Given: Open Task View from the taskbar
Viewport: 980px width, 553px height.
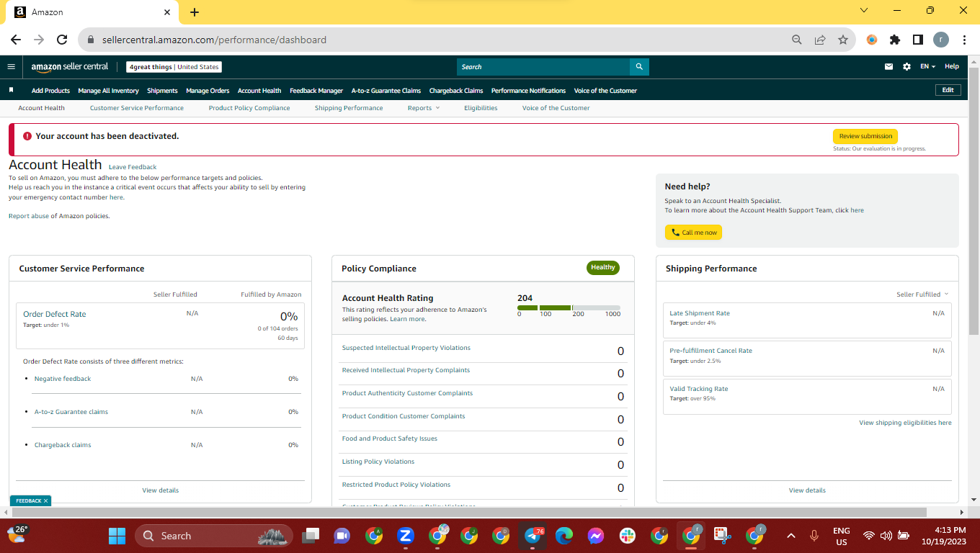Looking at the screenshot, I should [311, 536].
